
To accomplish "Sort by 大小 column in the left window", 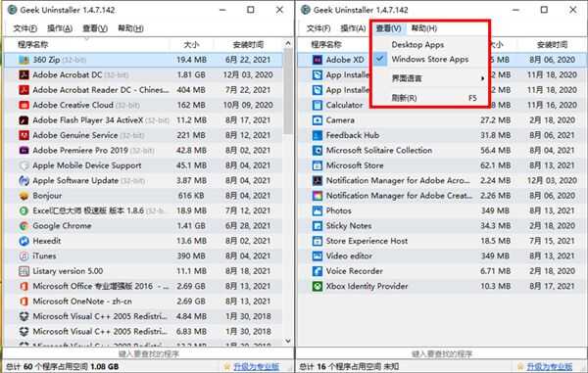I will tap(191, 45).
